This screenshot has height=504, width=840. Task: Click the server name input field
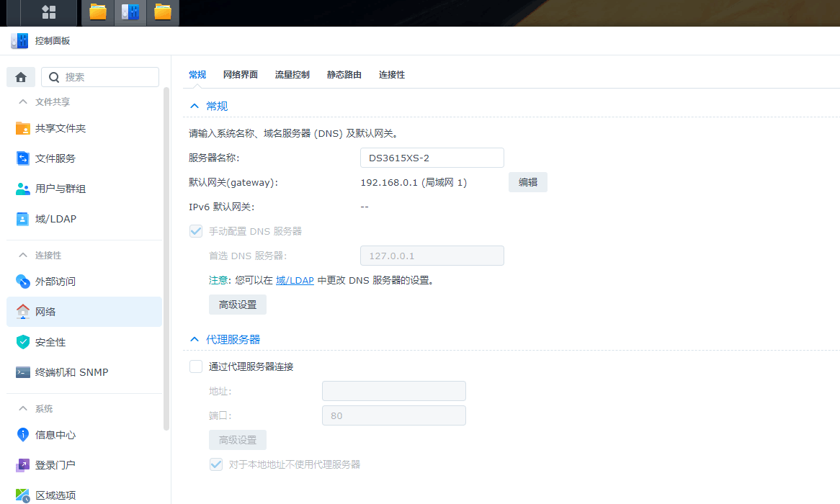click(432, 158)
